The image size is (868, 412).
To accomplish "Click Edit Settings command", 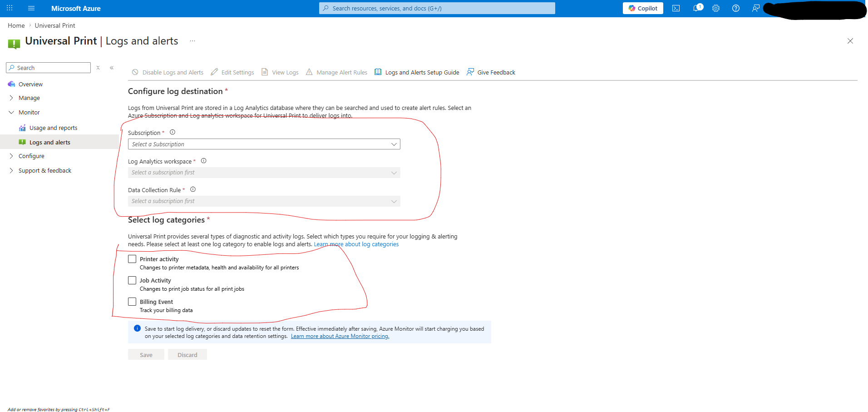I will [x=232, y=72].
